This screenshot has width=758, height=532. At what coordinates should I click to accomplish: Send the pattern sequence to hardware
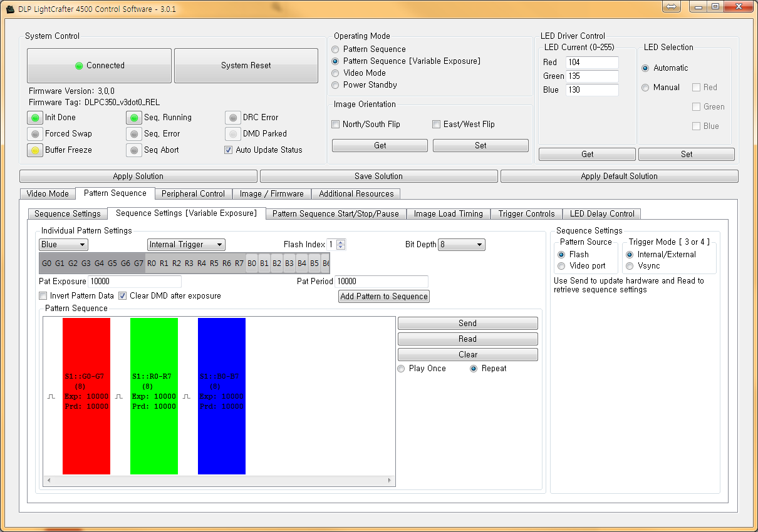coord(468,324)
